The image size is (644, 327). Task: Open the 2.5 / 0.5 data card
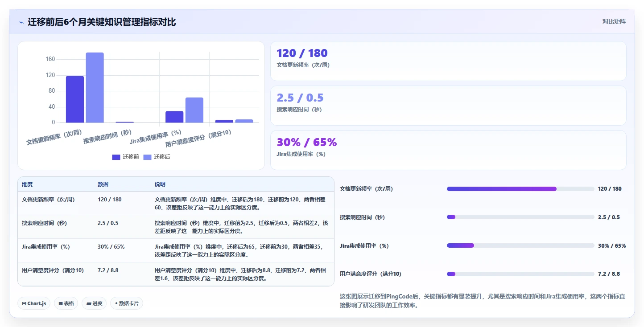(x=448, y=106)
